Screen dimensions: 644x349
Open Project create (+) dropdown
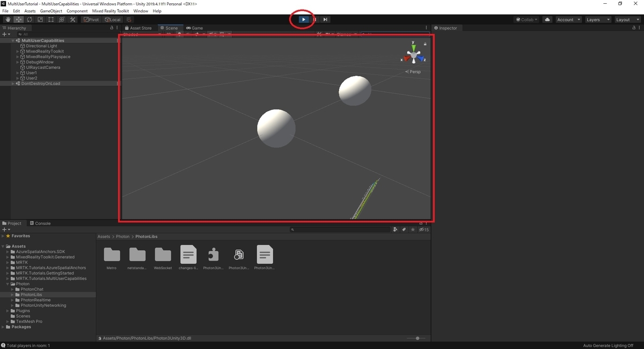(6, 229)
